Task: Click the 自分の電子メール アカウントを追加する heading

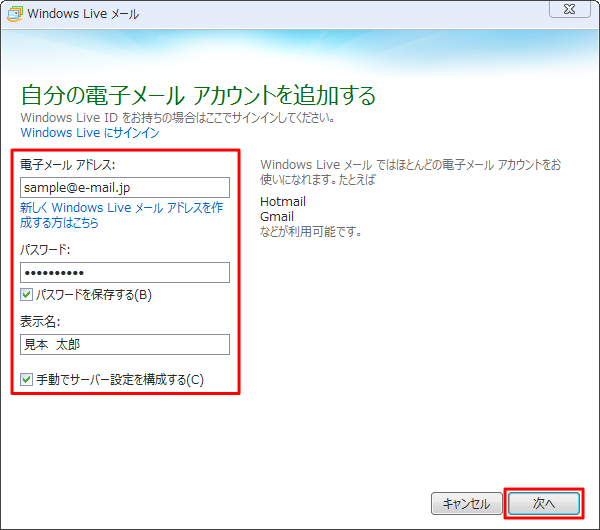Action: [198, 96]
